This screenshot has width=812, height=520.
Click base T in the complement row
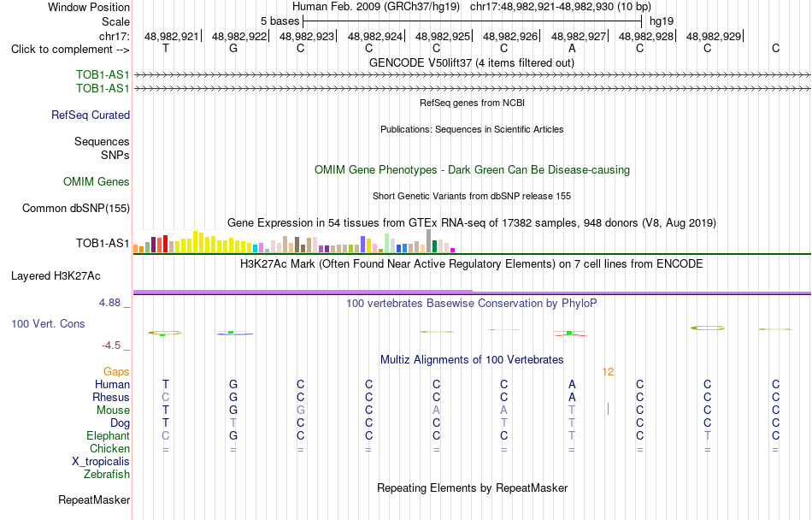click(166, 48)
